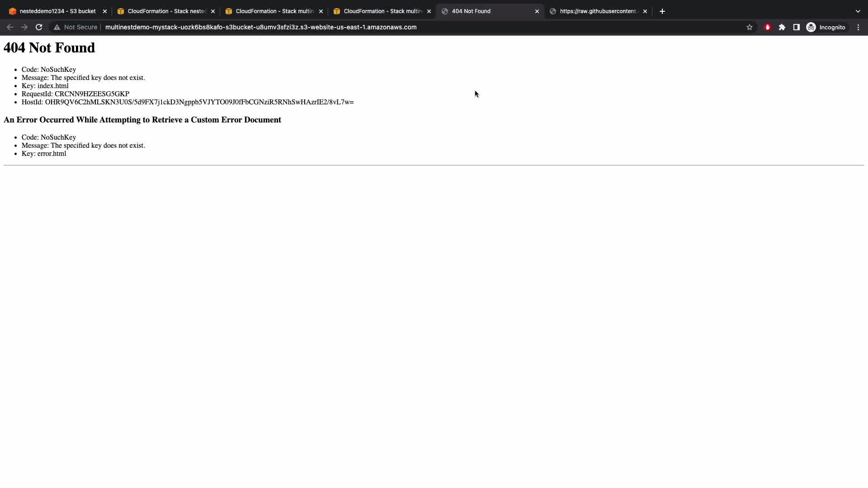The width and height of the screenshot is (868, 488).
Task: Click the forward navigation arrow
Action: tap(24, 27)
